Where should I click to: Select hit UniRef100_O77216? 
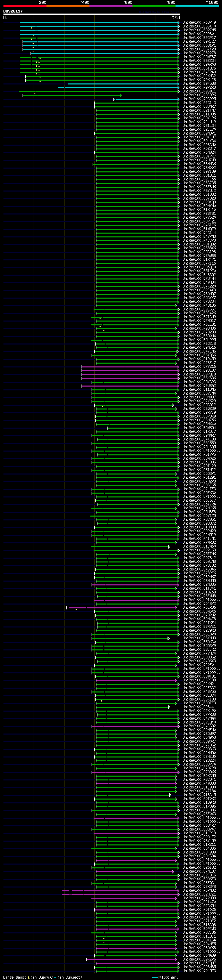(199, 366)
